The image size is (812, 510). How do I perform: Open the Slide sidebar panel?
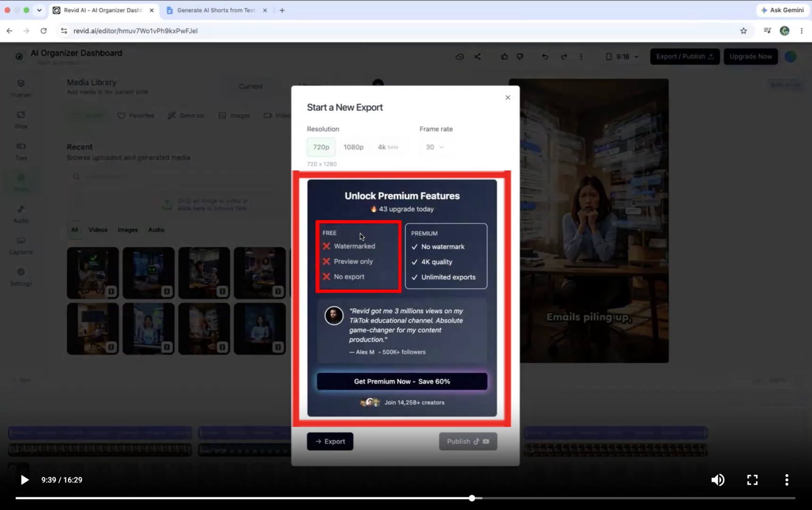(21, 120)
